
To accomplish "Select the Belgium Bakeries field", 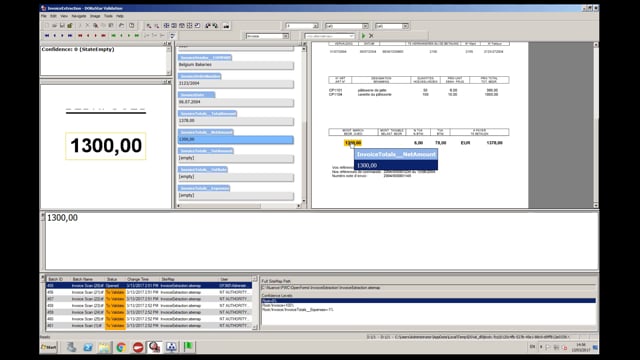I will click(236, 65).
